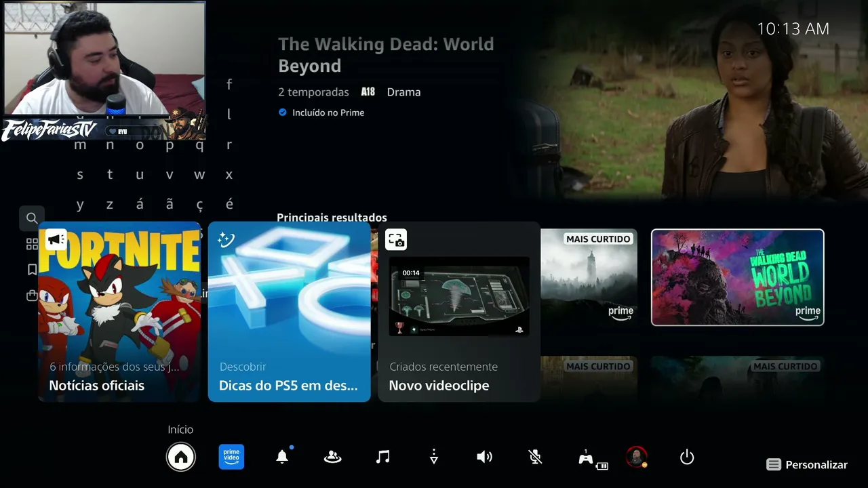Click the letter q key
Screen dimensions: 868x488
[199, 145]
